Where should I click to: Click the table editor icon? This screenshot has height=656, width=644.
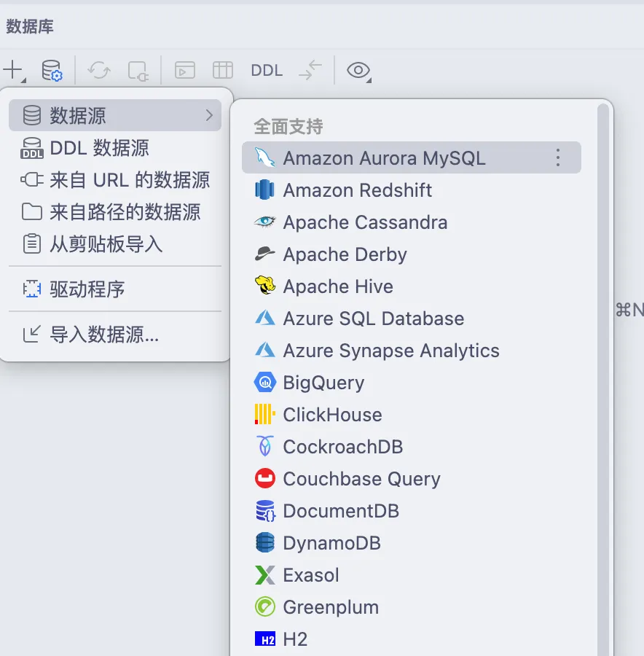pyautogui.click(x=222, y=71)
